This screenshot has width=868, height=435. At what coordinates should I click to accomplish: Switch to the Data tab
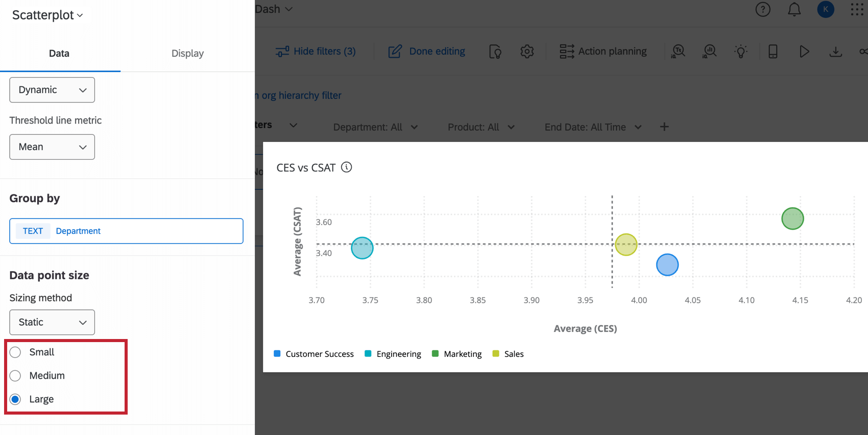[59, 53]
